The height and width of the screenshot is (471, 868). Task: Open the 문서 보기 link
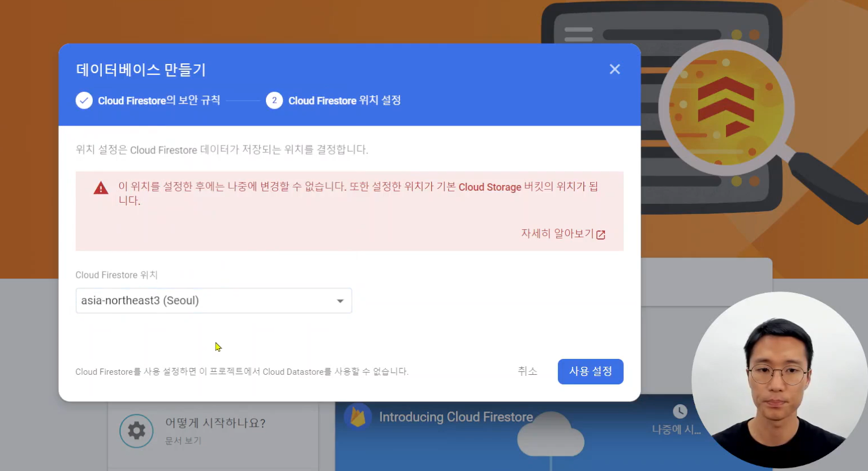[183, 440]
